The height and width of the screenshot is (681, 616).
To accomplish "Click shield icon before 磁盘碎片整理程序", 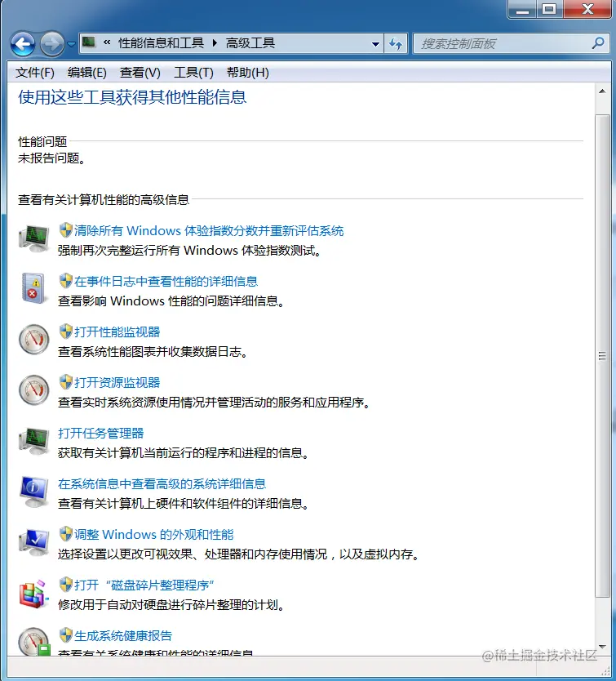I will click(x=65, y=585).
